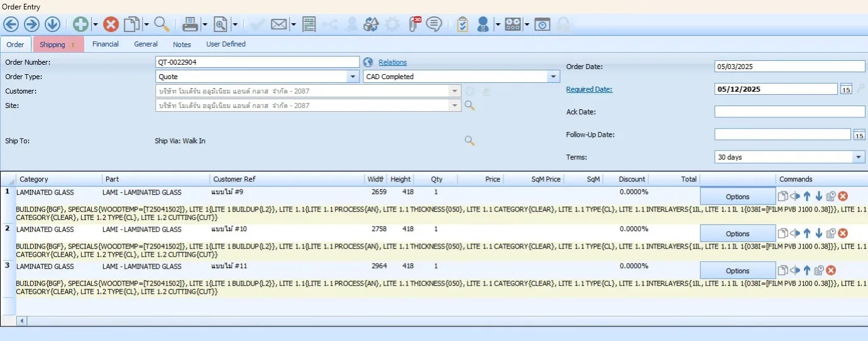868x341 pixels.
Task: Select the width cell 2964 on line 3
Action: (x=379, y=266)
